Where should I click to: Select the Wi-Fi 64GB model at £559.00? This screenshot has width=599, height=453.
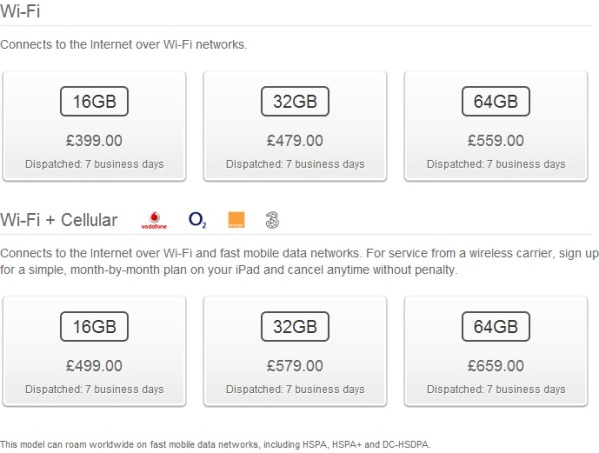point(496,126)
